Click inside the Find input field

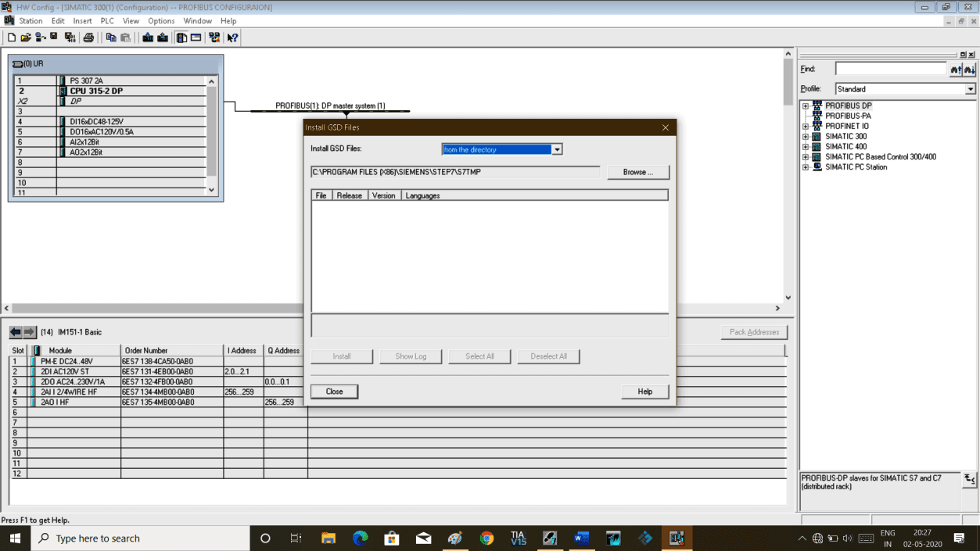click(x=892, y=69)
